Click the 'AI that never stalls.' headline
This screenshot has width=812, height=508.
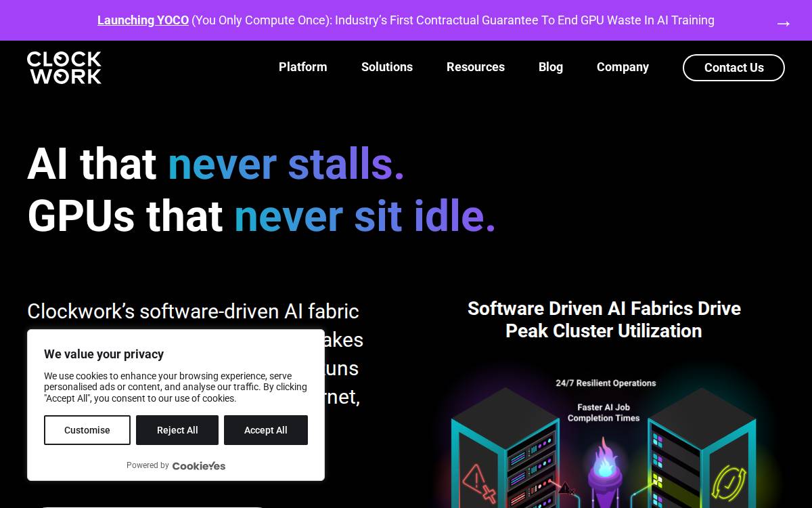216,164
